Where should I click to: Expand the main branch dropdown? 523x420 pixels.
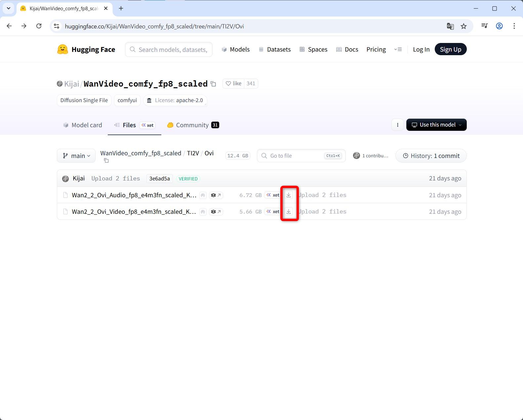pos(76,156)
